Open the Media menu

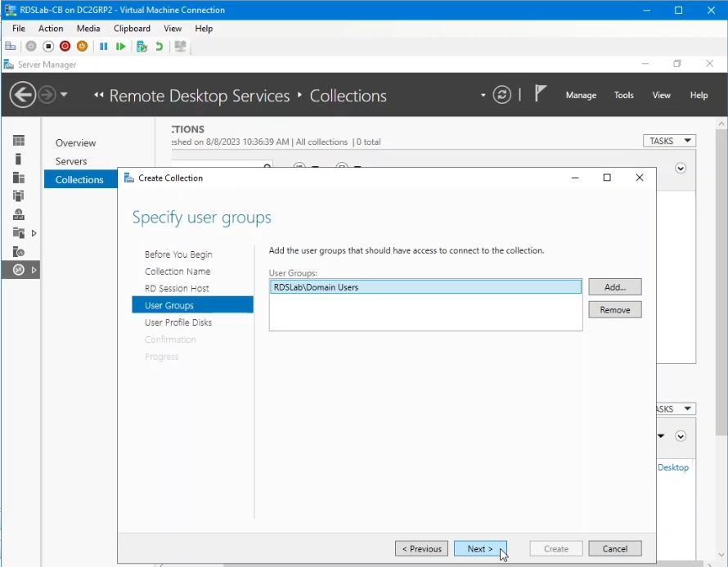pyautogui.click(x=88, y=28)
